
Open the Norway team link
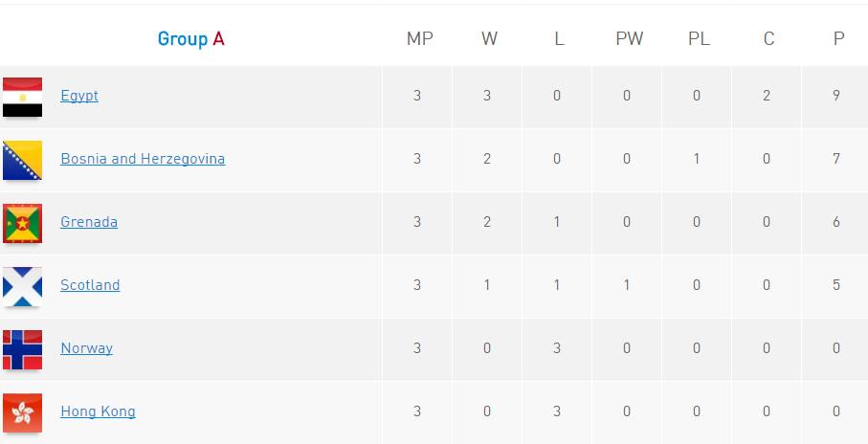(x=86, y=348)
